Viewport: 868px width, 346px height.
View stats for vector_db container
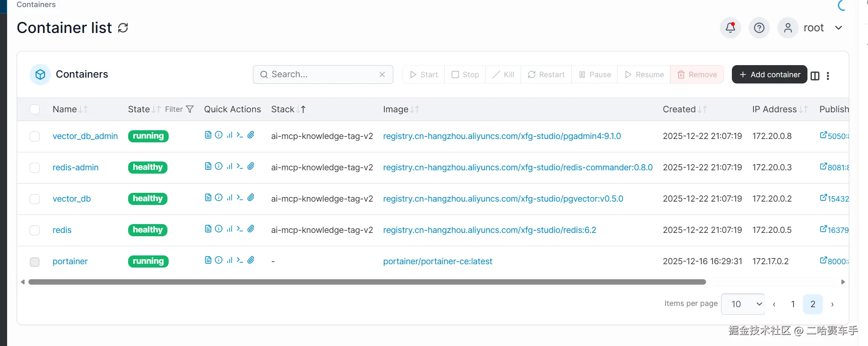(x=229, y=197)
